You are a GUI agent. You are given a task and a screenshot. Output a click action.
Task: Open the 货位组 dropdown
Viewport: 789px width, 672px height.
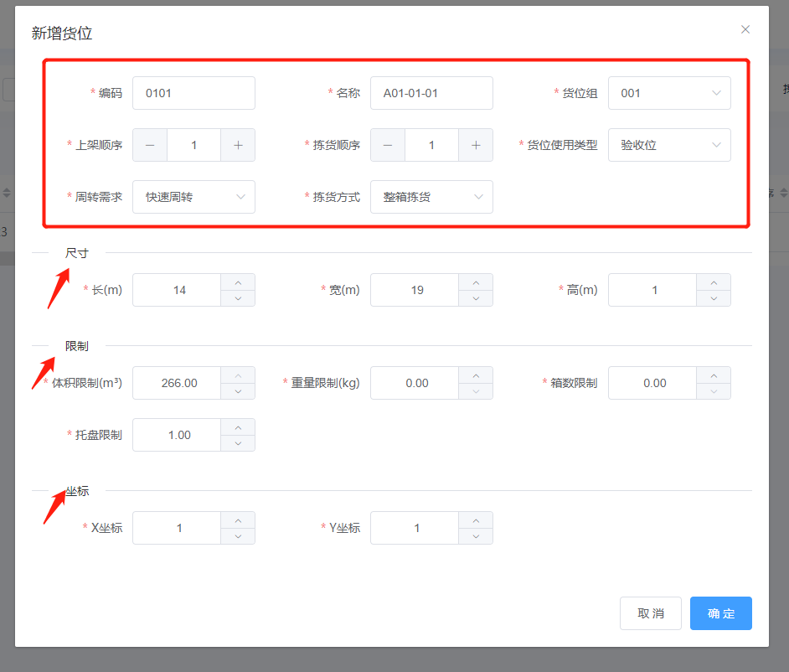[669, 93]
